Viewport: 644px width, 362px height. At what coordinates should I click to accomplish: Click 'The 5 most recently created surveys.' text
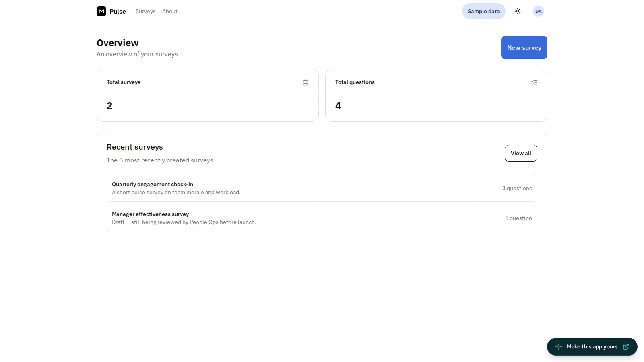click(x=161, y=160)
